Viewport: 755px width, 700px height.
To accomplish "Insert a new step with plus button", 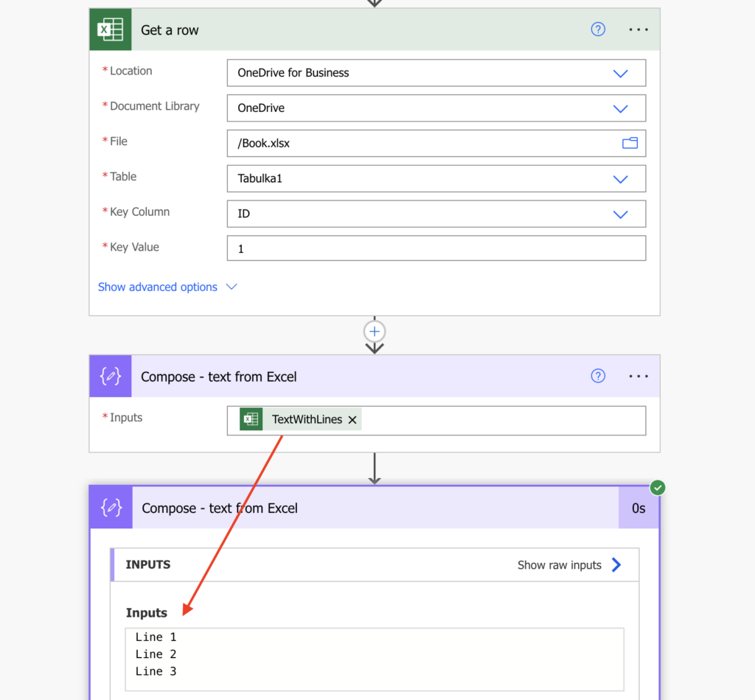I will (x=374, y=332).
